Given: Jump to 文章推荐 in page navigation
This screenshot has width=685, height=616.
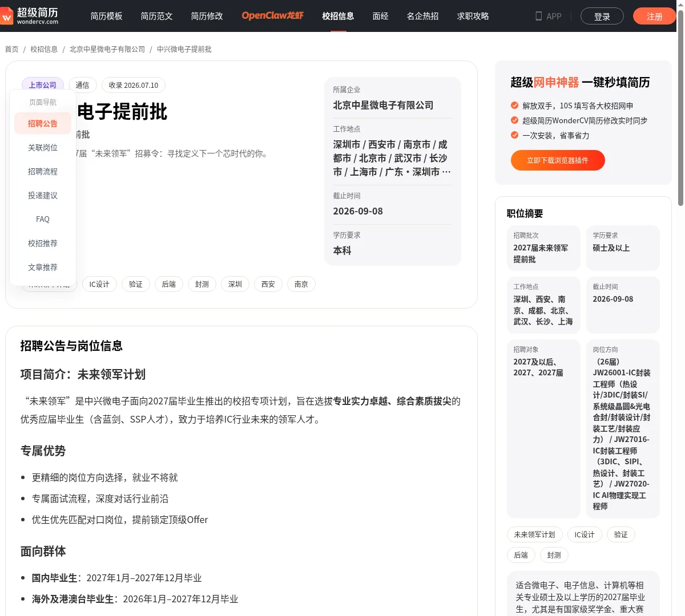Looking at the screenshot, I should click(43, 267).
